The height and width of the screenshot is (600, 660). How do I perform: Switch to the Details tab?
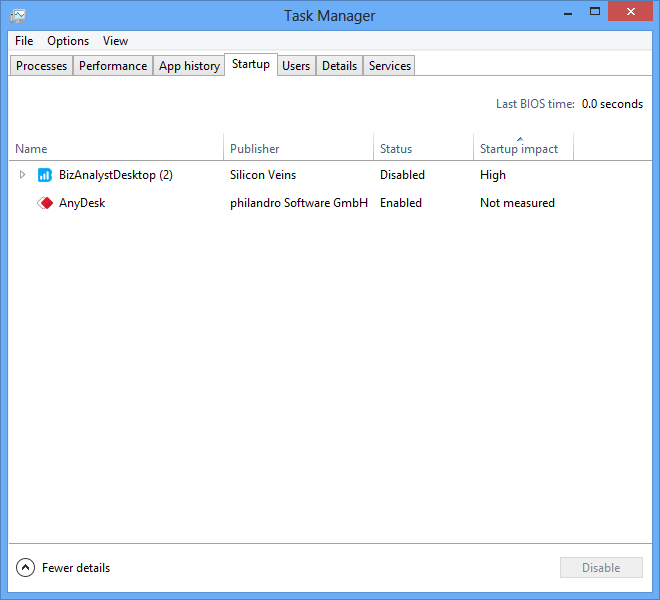339,66
